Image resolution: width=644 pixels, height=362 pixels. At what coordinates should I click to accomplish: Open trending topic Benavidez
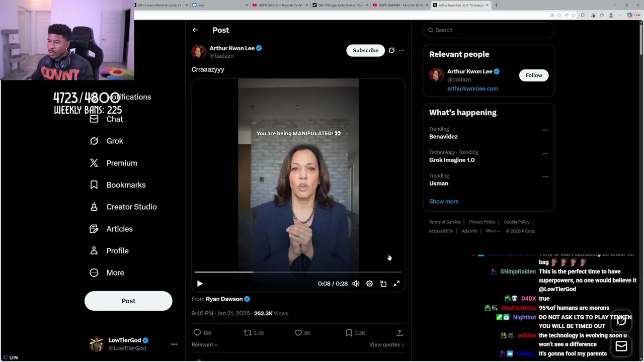pyautogui.click(x=443, y=137)
